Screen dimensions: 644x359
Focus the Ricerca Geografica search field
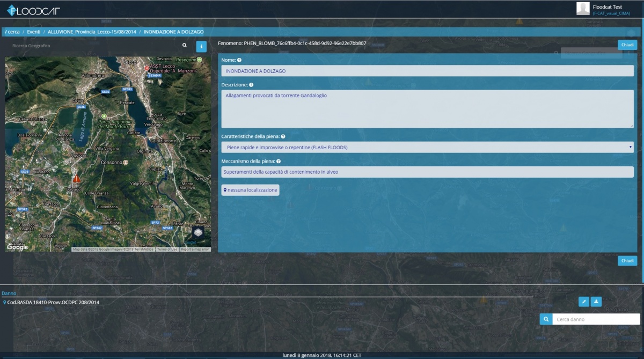[94, 46]
